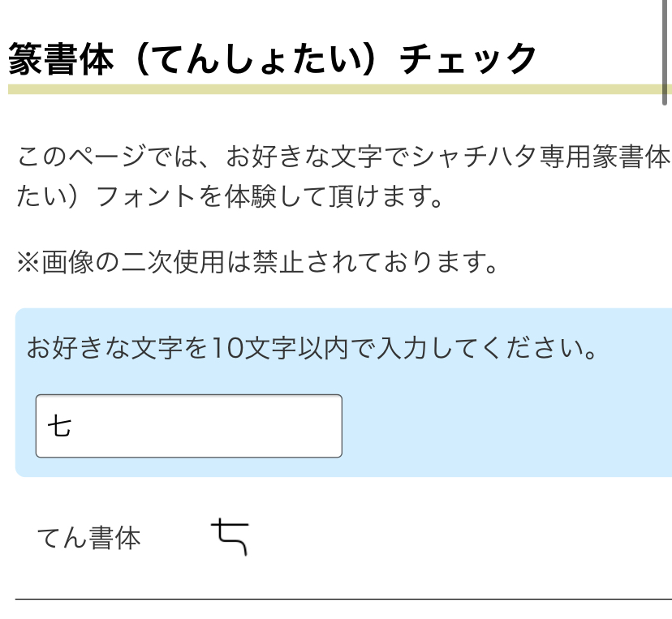Click the てん書体 label
Viewport: 672px width, 619px height.
pyautogui.click(x=88, y=538)
